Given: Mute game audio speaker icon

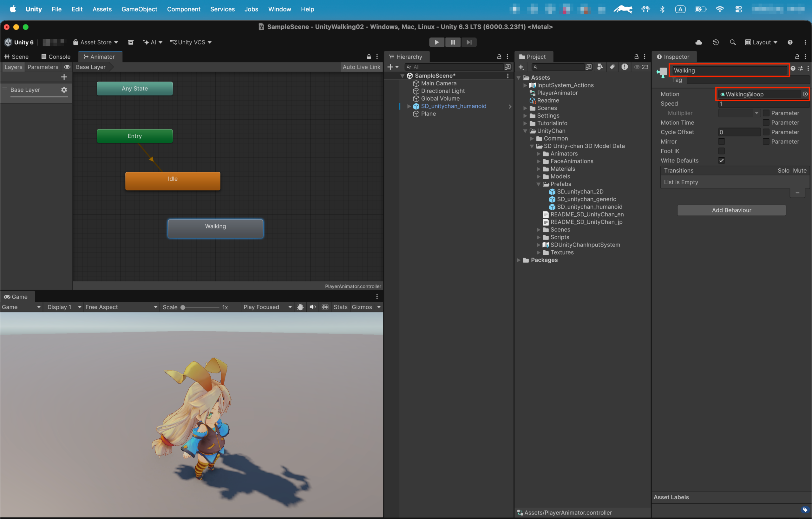Looking at the screenshot, I should (313, 307).
